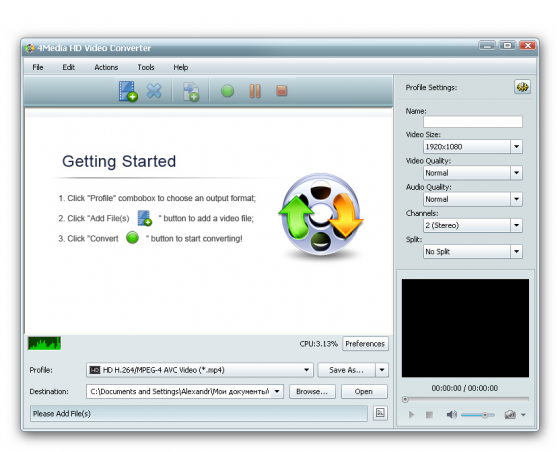Click the red Stop toolbar button
The width and height of the screenshot is (560, 452).
coord(282,91)
